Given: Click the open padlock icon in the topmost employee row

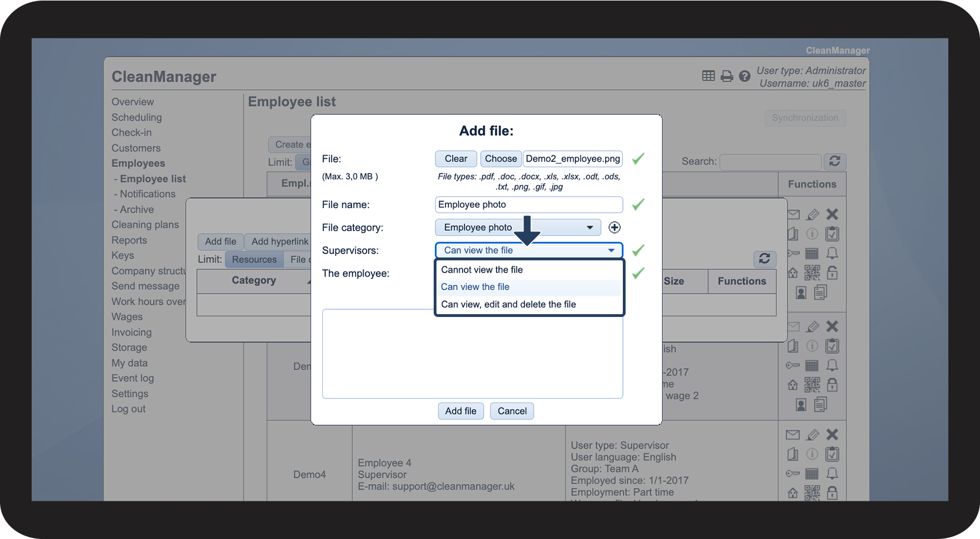Looking at the screenshot, I should [x=832, y=273].
